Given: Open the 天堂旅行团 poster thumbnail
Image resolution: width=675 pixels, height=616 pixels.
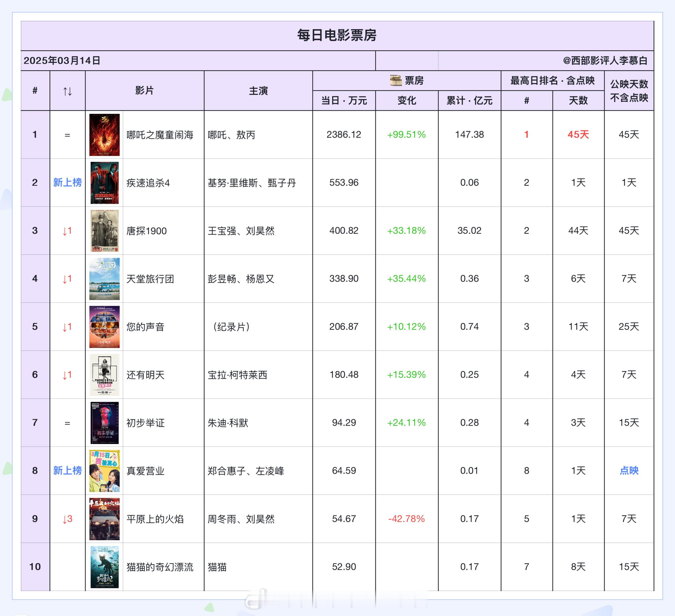Looking at the screenshot, I should (104, 279).
